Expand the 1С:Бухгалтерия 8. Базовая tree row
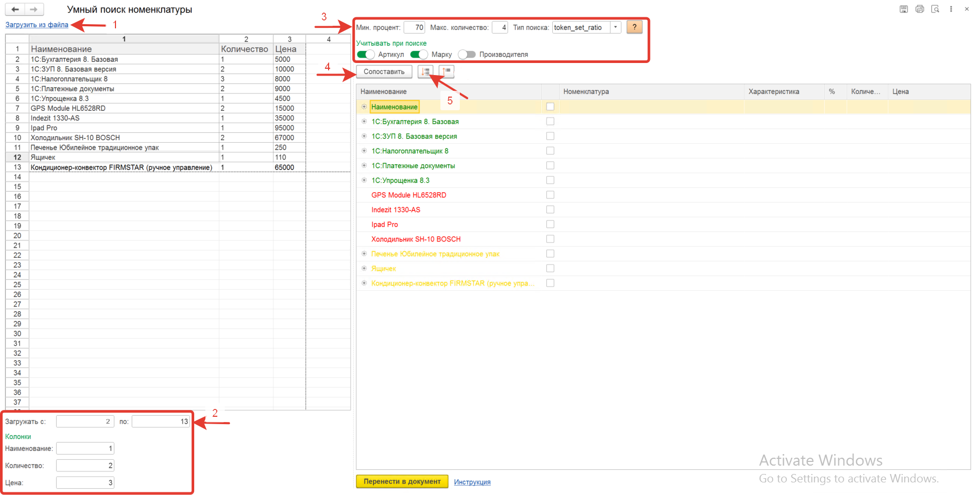Screen dimensions: 980x495 click(364, 121)
